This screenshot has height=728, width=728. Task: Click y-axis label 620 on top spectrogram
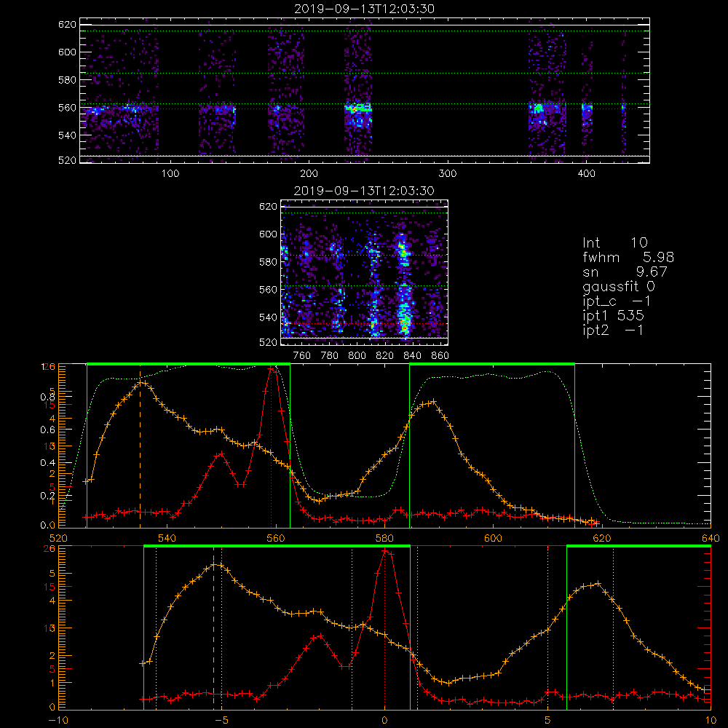[x=67, y=24]
